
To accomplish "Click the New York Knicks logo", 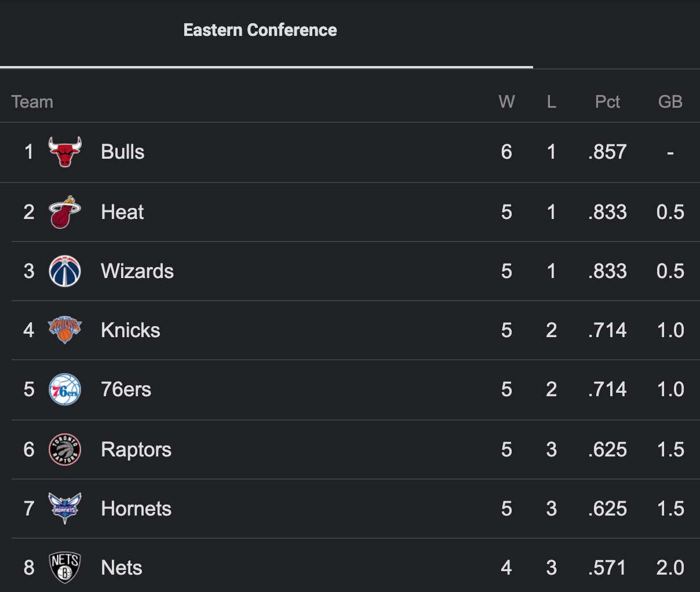I will click(x=65, y=330).
